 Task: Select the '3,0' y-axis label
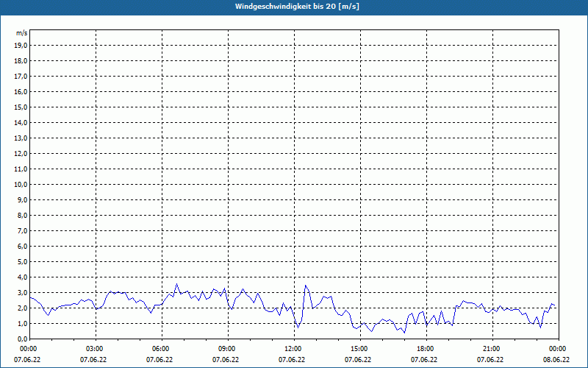click(x=22, y=292)
